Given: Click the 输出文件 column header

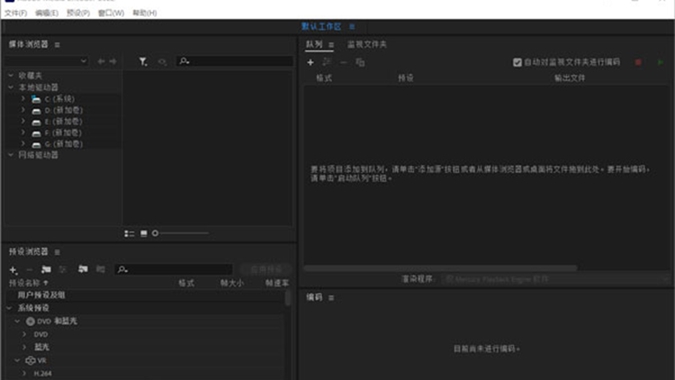Looking at the screenshot, I should click(570, 78).
